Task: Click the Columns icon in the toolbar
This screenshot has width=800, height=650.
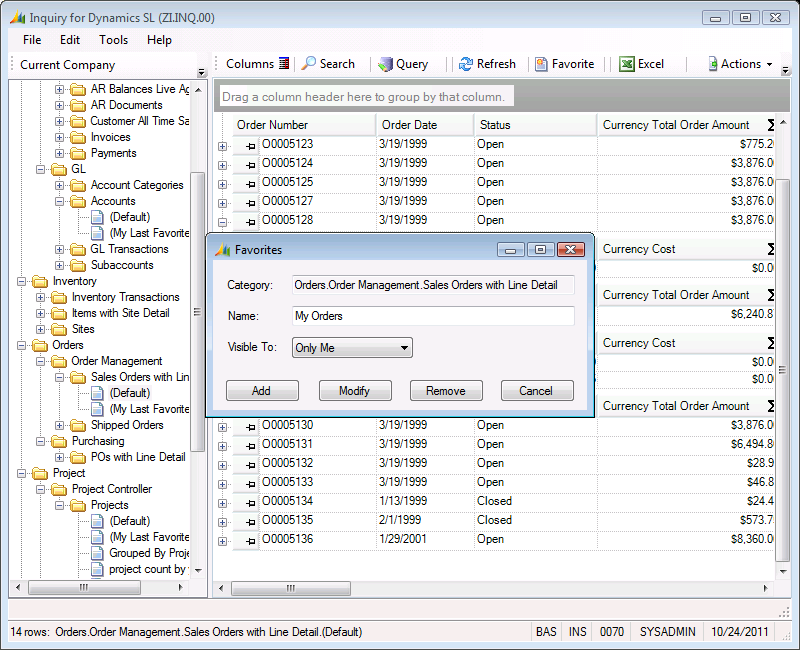Action: pos(284,64)
